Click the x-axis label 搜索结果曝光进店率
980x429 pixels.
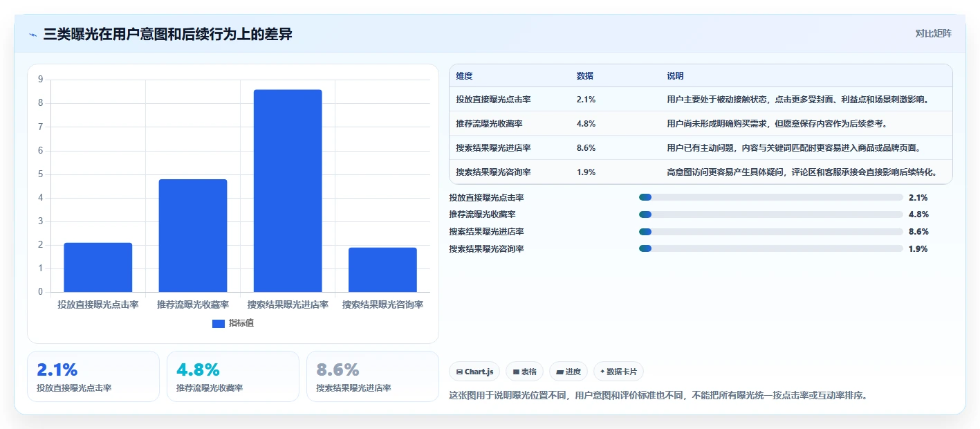288,304
